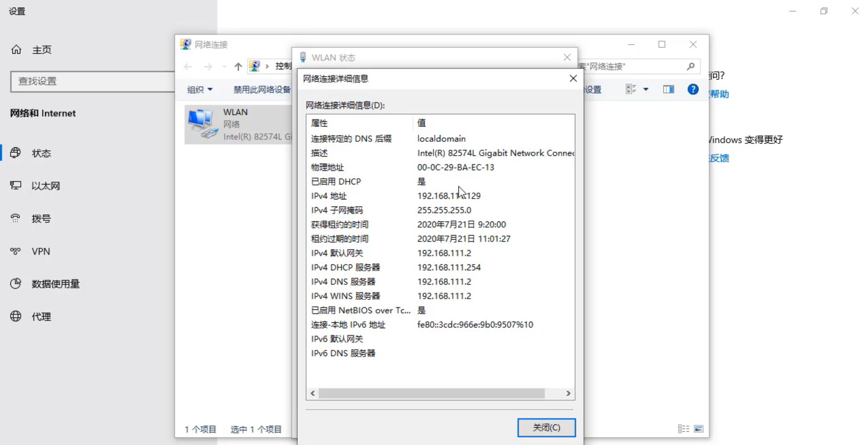Click the home icon next to 主页
Image resolution: width=868 pixels, height=445 pixels.
click(16, 49)
